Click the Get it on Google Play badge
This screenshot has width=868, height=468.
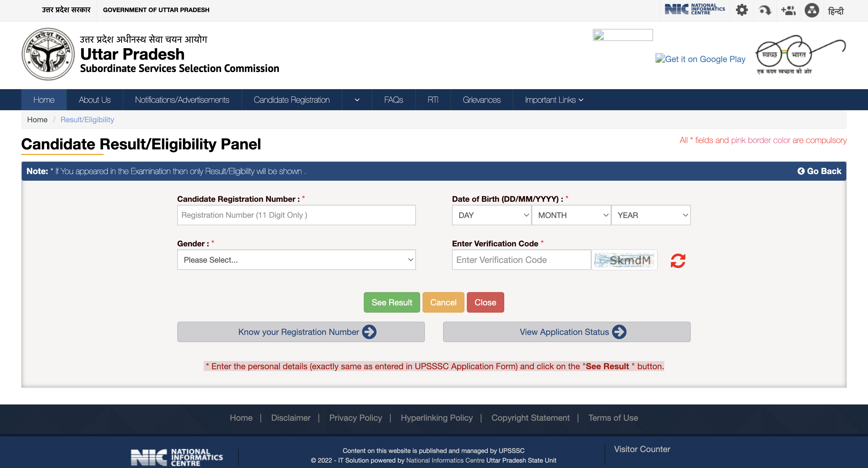click(700, 59)
